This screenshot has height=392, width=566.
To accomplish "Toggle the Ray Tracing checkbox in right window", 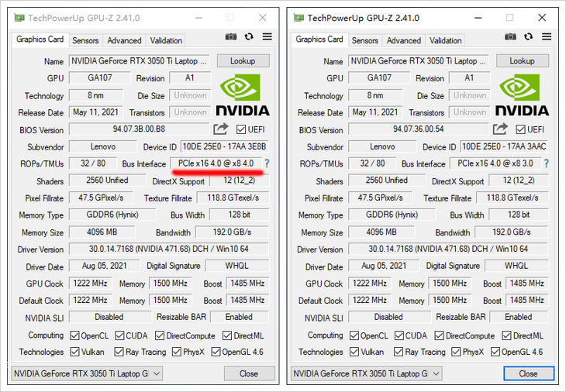I will pyautogui.click(x=399, y=352).
